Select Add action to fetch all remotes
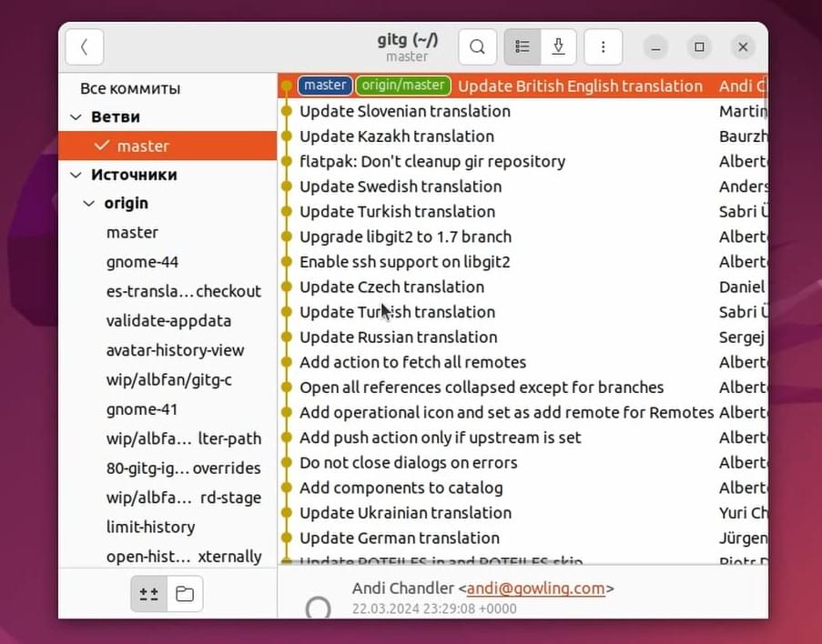The height and width of the screenshot is (644, 822). pyautogui.click(x=523, y=362)
